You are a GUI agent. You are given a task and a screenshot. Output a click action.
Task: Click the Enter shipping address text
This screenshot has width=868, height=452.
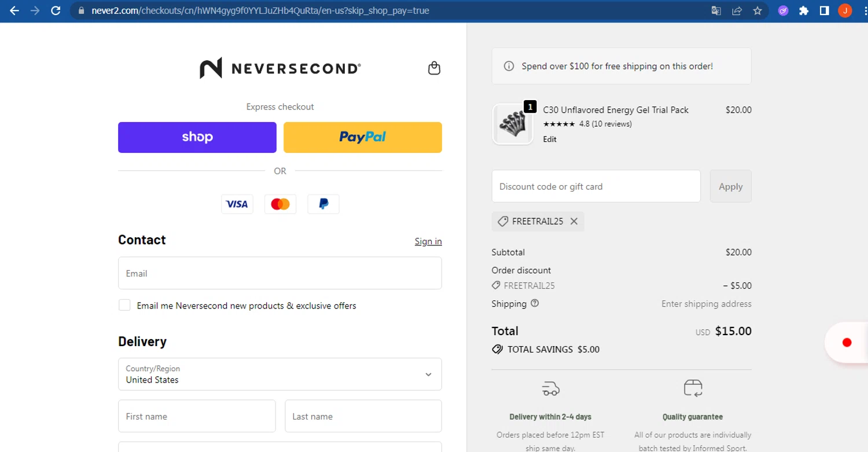click(x=707, y=304)
